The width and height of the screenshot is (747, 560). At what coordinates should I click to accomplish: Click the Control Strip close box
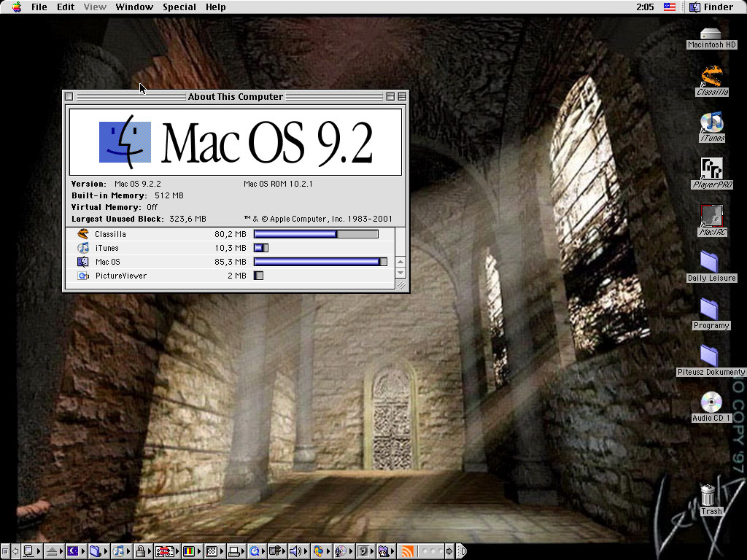click(x=5, y=551)
